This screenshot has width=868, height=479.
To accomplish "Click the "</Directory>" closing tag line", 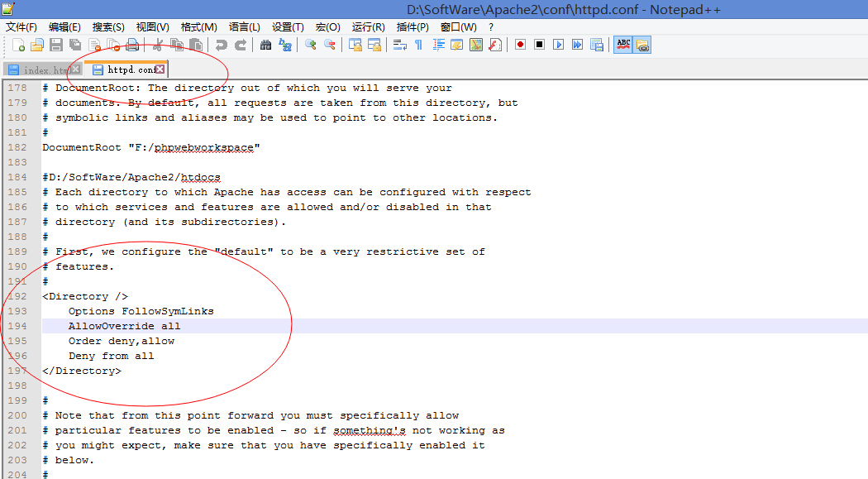I will (x=82, y=371).
